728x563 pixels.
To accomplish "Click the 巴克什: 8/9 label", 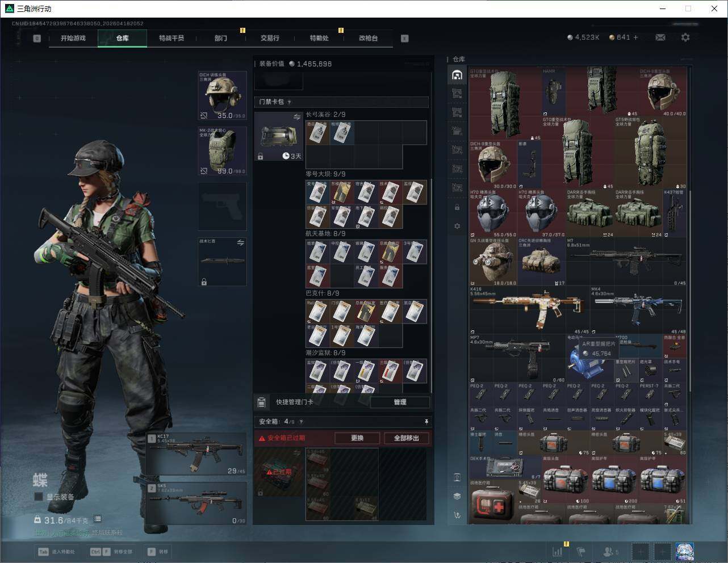I will click(323, 293).
